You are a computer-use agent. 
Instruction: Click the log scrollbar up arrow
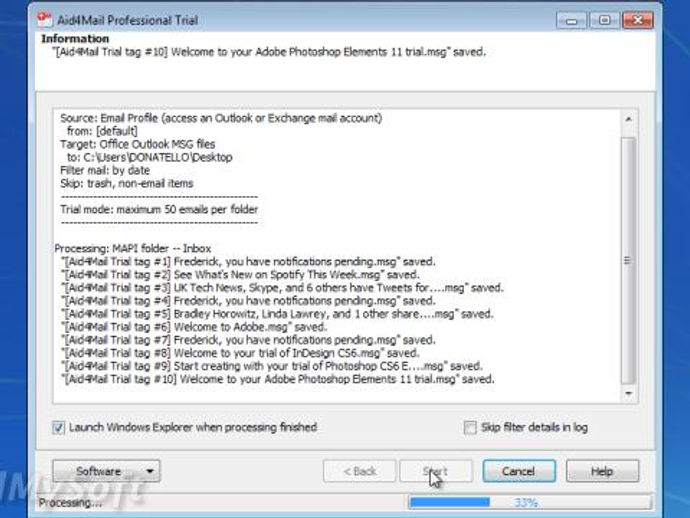[x=628, y=119]
